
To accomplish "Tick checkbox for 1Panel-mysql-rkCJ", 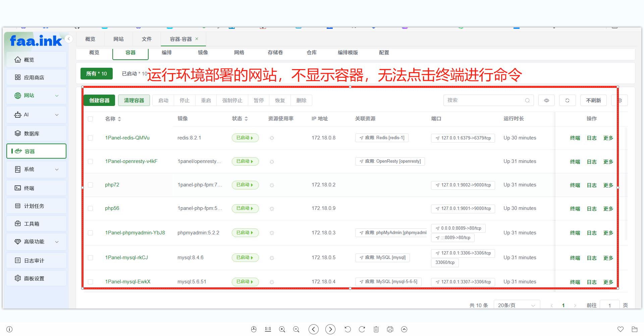I will [x=91, y=258].
